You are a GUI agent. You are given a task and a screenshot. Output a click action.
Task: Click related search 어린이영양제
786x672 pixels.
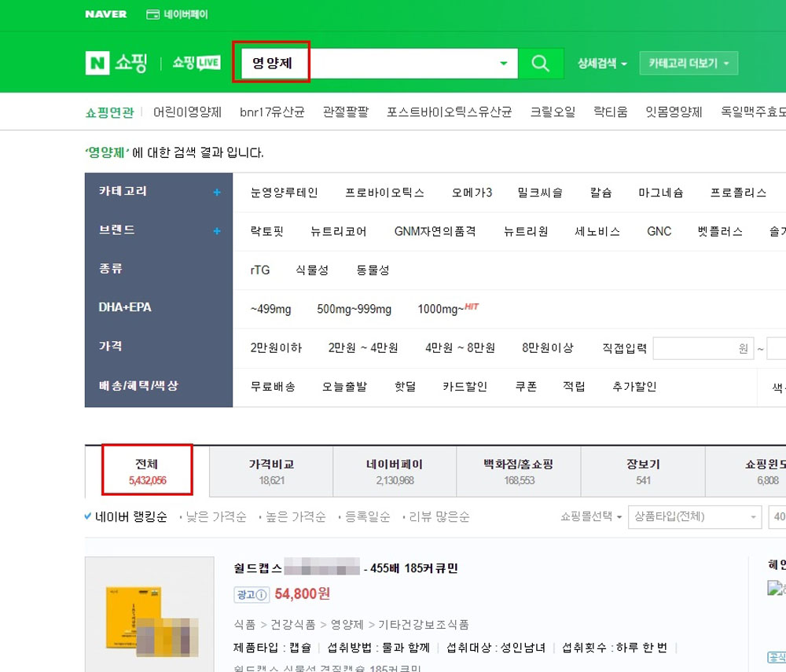pos(188,112)
